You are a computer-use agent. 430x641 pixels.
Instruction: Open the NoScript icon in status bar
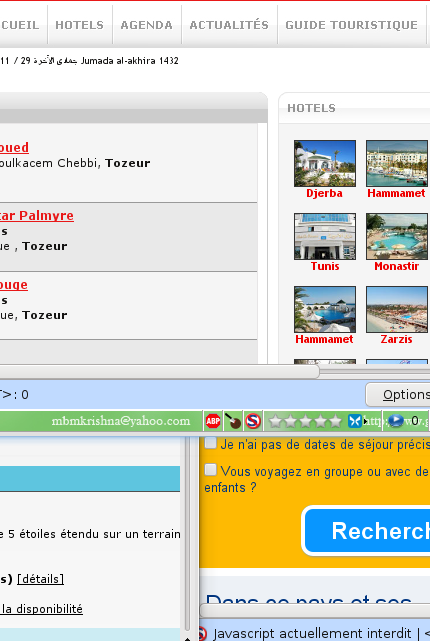253,421
